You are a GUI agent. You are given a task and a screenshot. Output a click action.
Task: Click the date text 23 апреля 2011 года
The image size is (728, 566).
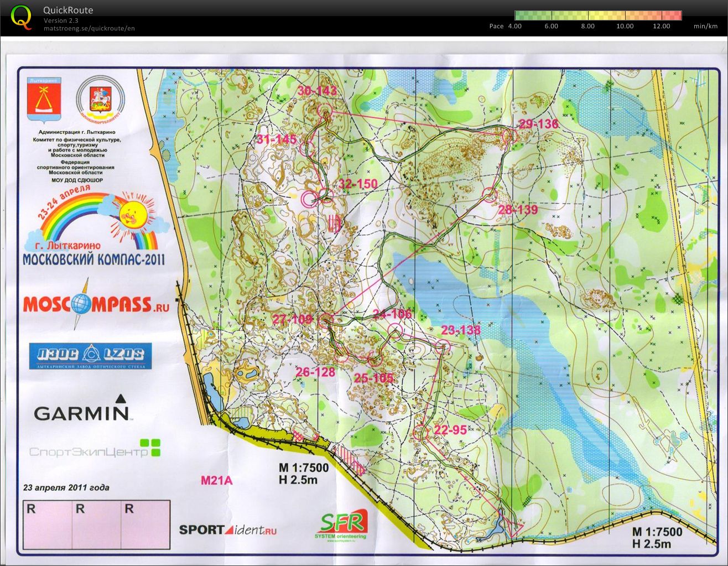66,487
